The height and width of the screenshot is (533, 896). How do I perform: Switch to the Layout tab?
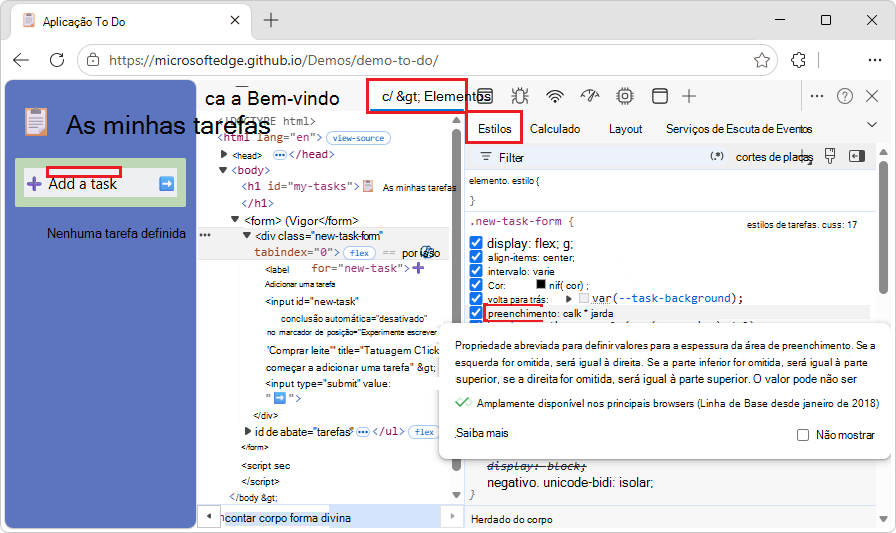pos(625,129)
